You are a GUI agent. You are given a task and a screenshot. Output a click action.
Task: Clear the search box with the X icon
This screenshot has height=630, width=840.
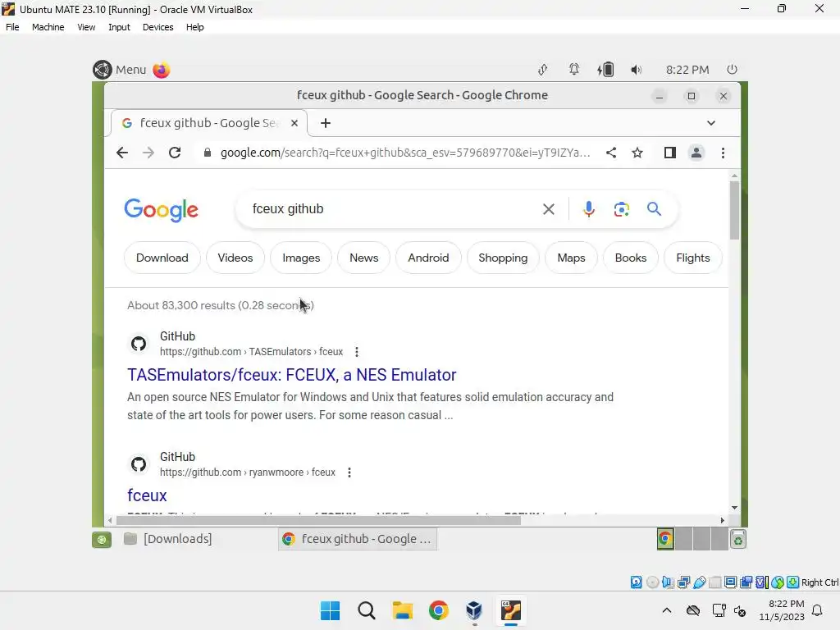tap(549, 209)
